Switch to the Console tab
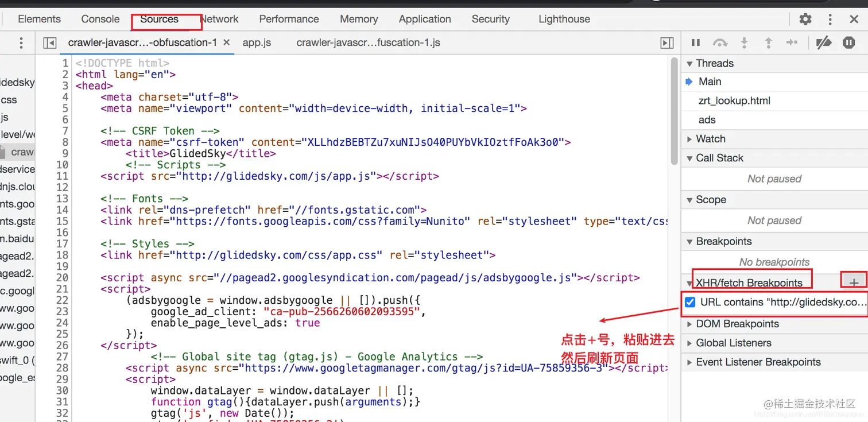 point(100,19)
